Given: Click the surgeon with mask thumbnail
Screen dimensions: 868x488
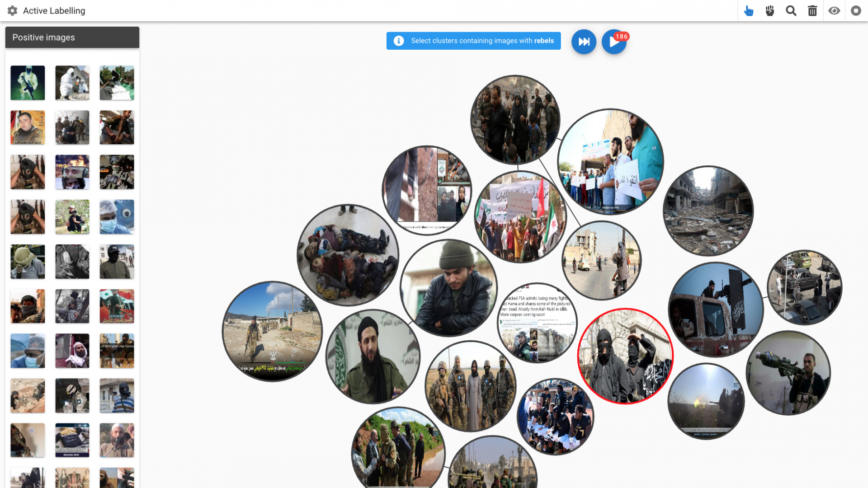Looking at the screenshot, I should pyautogui.click(x=117, y=217).
